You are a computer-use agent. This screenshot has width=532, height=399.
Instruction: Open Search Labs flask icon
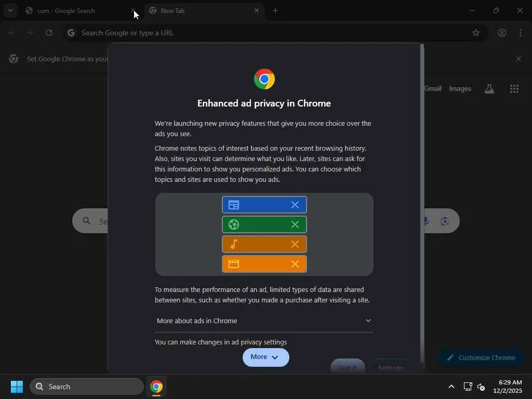pyautogui.click(x=489, y=88)
